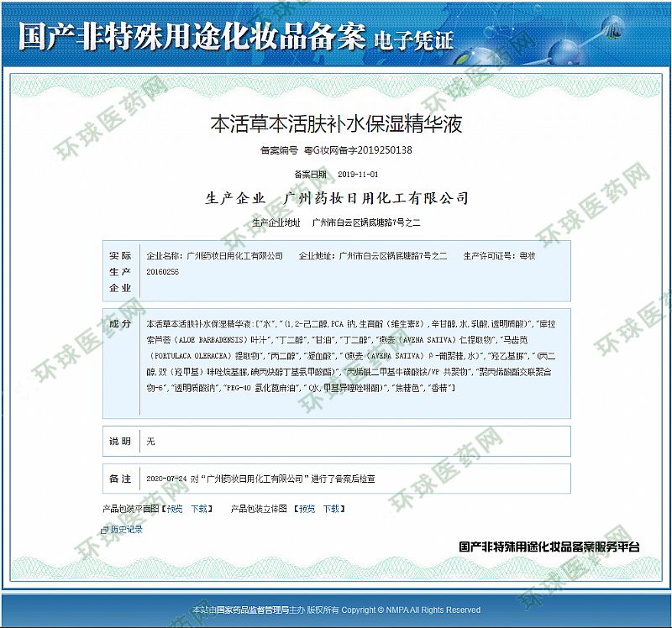
Task: Click the NMPA copyright text in footer
Action: 410,610
